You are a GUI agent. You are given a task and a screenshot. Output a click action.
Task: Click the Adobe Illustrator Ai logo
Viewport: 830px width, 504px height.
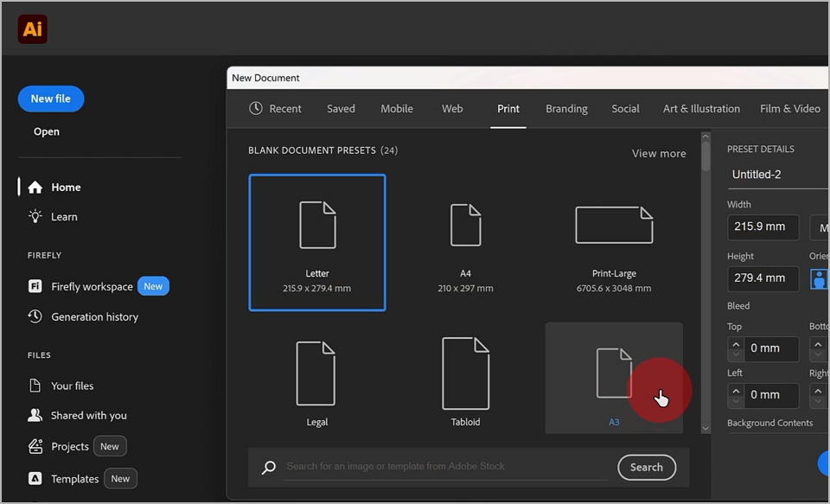coord(32,29)
